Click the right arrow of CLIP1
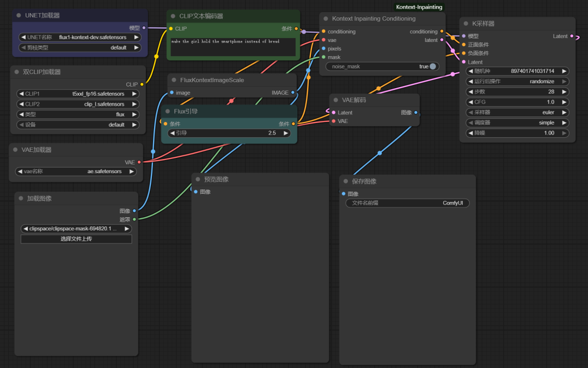 (134, 94)
